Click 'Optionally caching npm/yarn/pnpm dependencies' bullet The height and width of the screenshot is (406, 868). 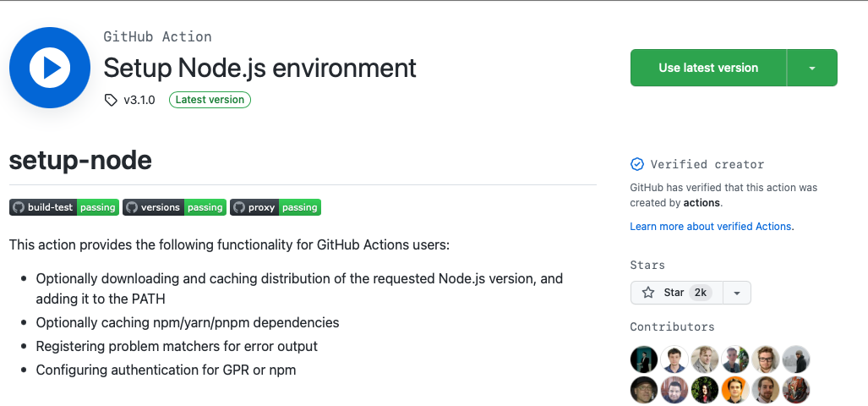coord(188,322)
